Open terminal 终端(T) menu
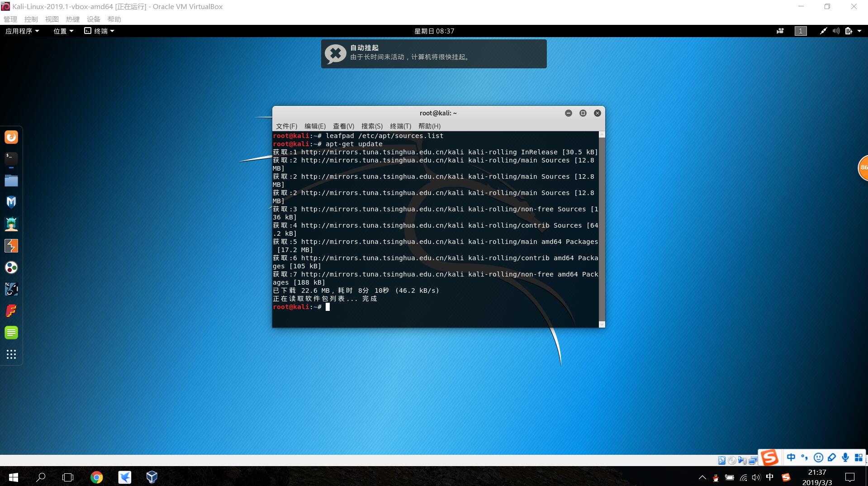Viewport: 868px width, 486px height. point(400,126)
